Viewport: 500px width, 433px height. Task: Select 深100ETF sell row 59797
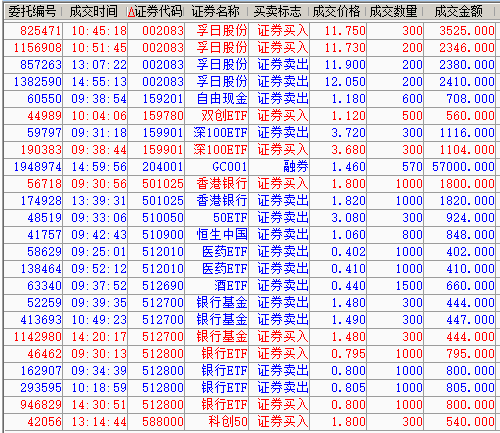coord(250,133)
